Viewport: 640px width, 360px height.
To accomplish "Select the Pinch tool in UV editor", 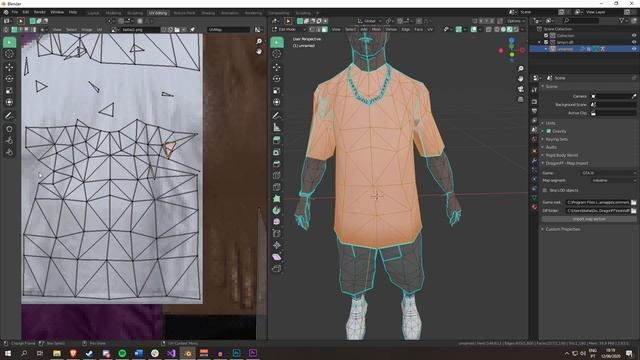I will pyautogui.click(x=9, y=153).
